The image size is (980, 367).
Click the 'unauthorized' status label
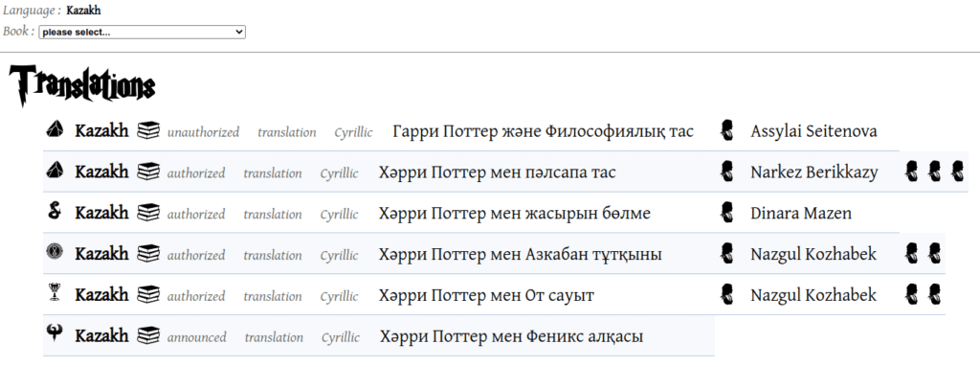pos(203,132)
